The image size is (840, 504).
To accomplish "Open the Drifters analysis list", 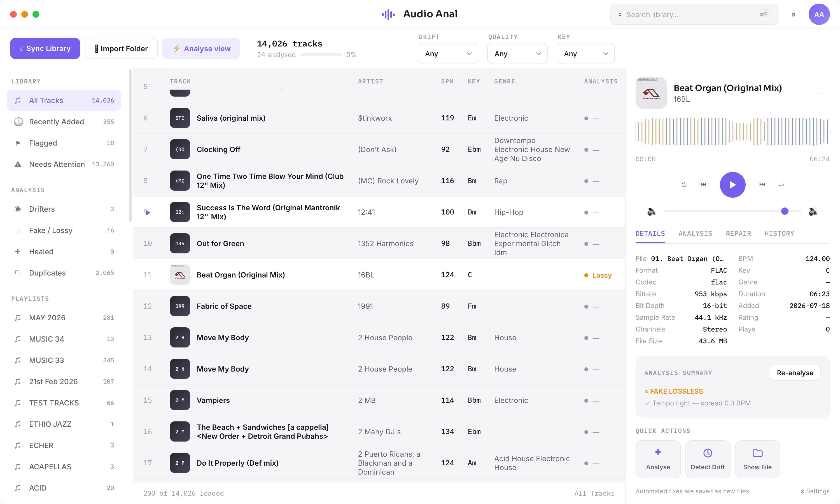I will pyautogui.click(x=64, y=209).
